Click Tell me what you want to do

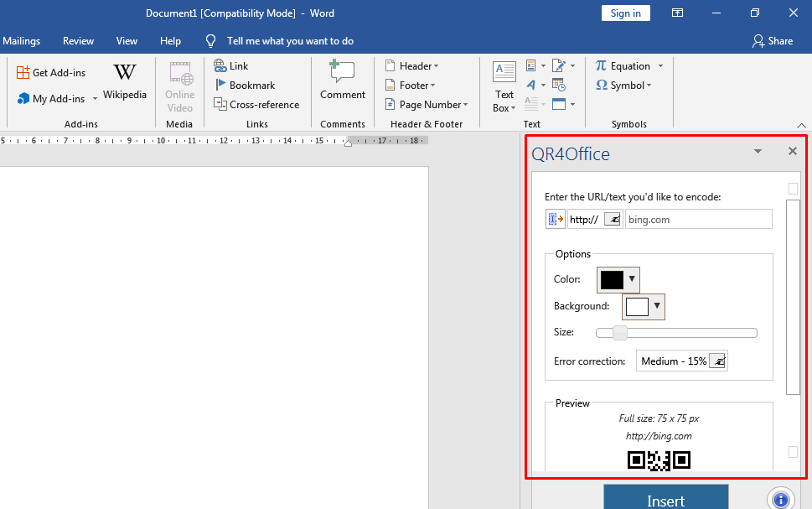coord(290,41)
